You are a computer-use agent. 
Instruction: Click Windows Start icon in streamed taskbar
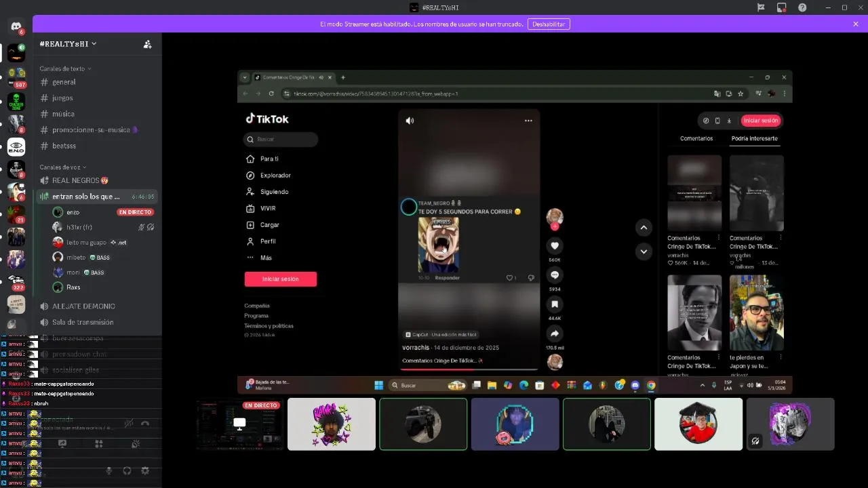point(378,385)
